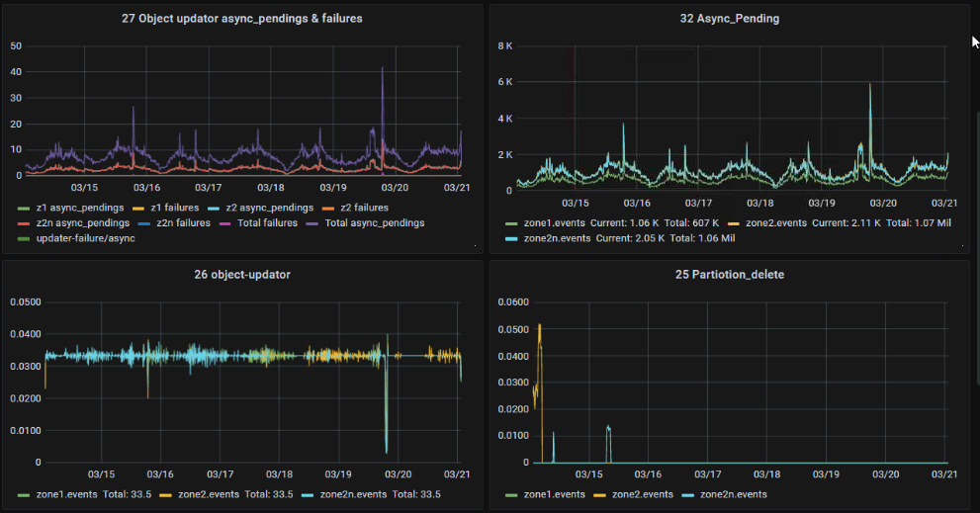The height and width of the screenshot is (513, 980).
Task: Click 'Total async_pendings' legend label
Action: coord(375,223)
